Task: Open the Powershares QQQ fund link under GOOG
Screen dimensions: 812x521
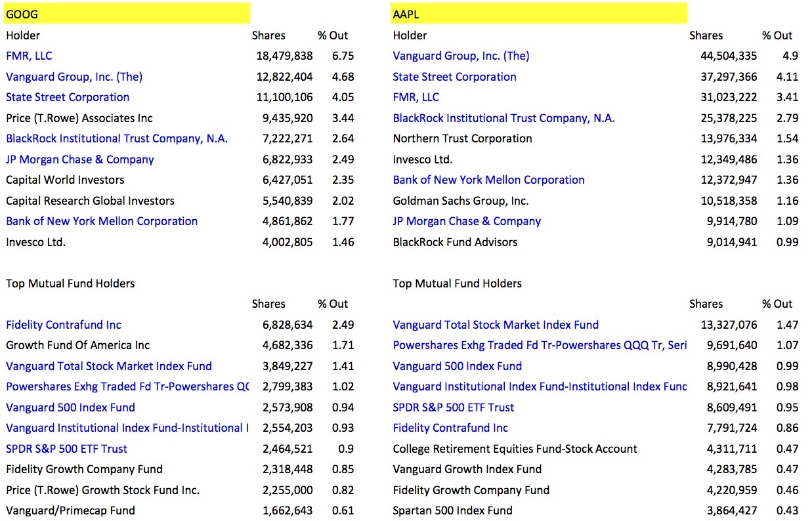Action: (x=127, y=386)
